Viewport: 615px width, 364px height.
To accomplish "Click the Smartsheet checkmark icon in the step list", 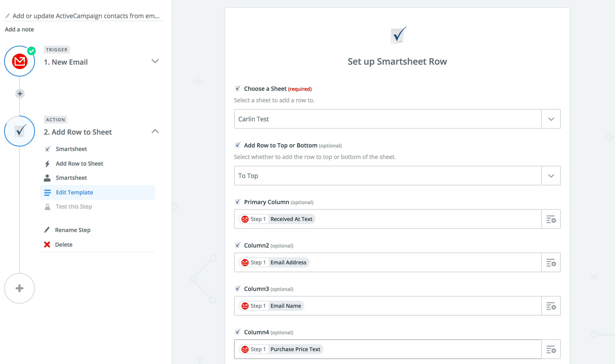I will [48, 149].
